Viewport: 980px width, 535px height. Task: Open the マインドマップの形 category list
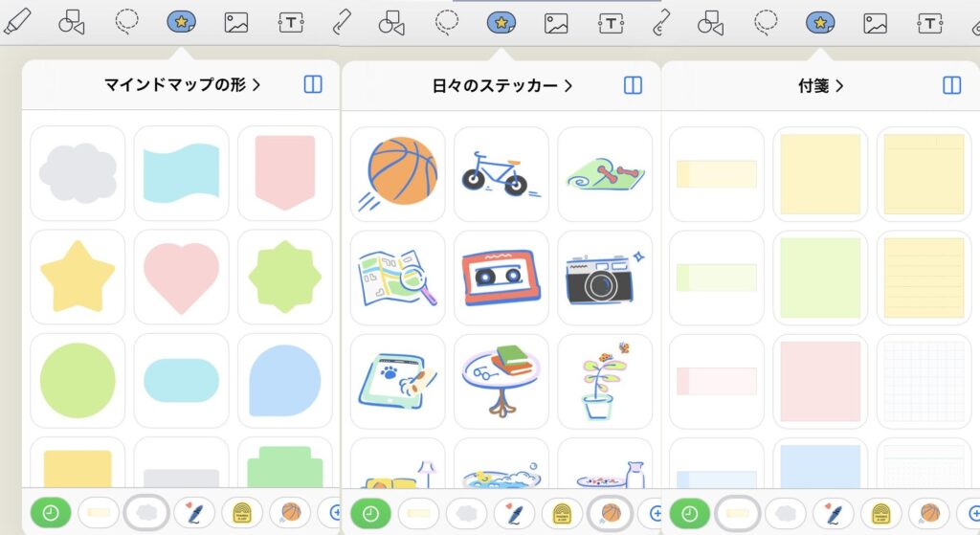coord(182,84)
